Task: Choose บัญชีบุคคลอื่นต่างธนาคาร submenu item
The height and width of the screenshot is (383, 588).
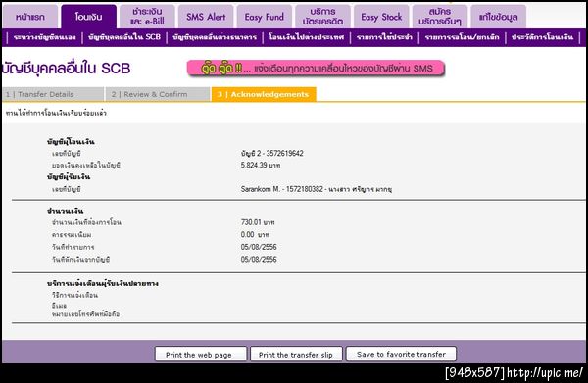Action: pos(215,37)
